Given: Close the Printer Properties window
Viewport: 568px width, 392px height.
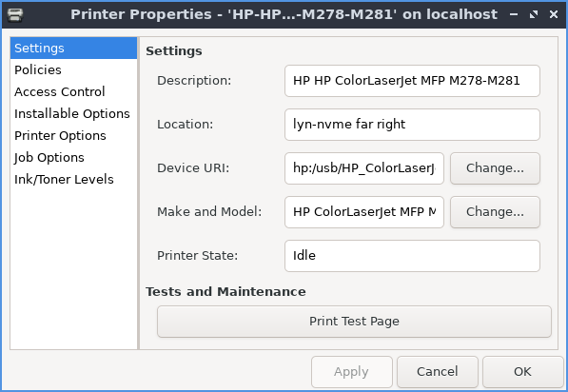Looking at the screenshot, I should tap(554, 14).
